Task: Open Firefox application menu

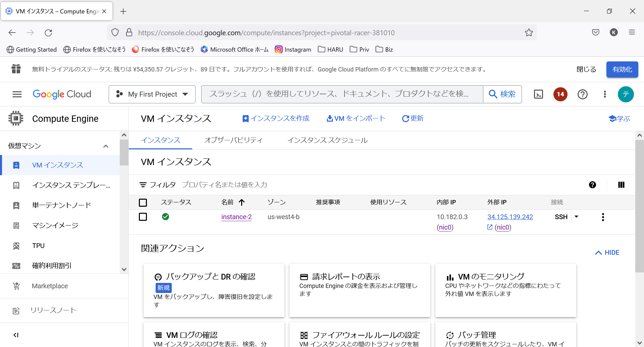Action: point(632,32)
